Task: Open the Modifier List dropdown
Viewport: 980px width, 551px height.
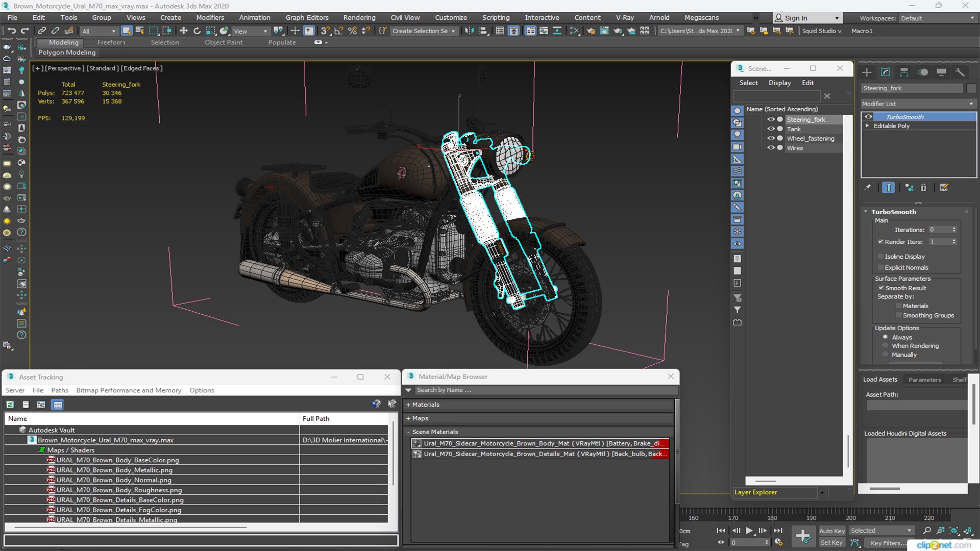Action: coord(918,104)
